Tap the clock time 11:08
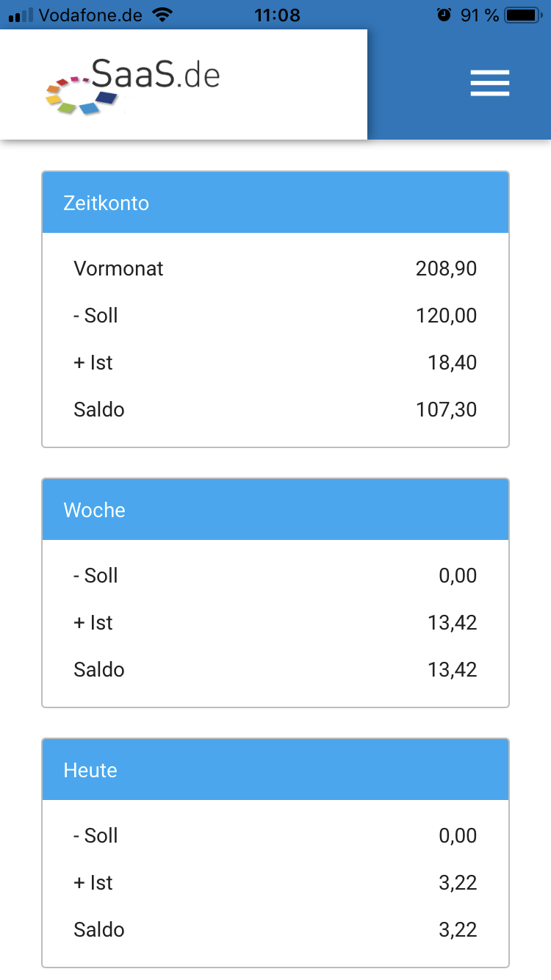 pyautogui.click(x=277, y=15)
